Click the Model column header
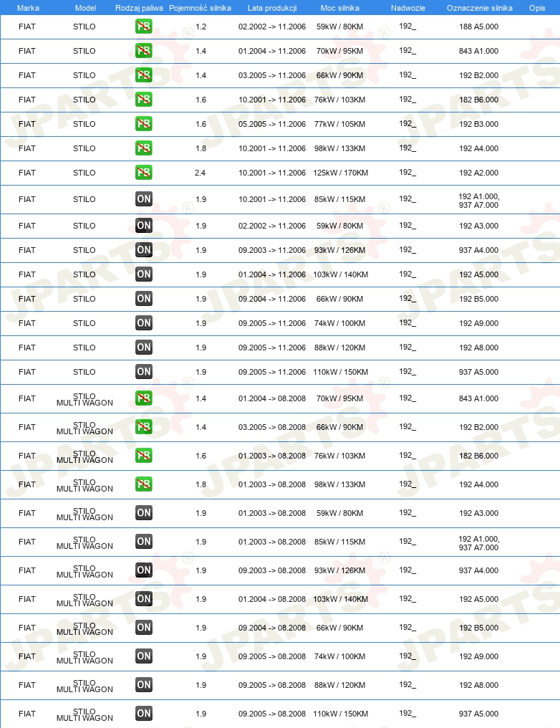Image resolution: width=560 pixels, height=728 pixels. pyautogui.click(x=85, y=8)
